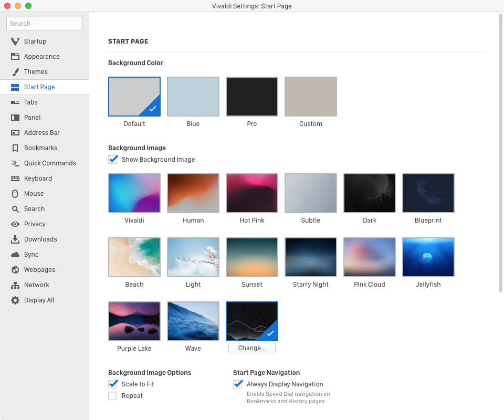Enable the Repeat background option
The width and height of the screenshot is (504, 420).
tap(112, 395)
